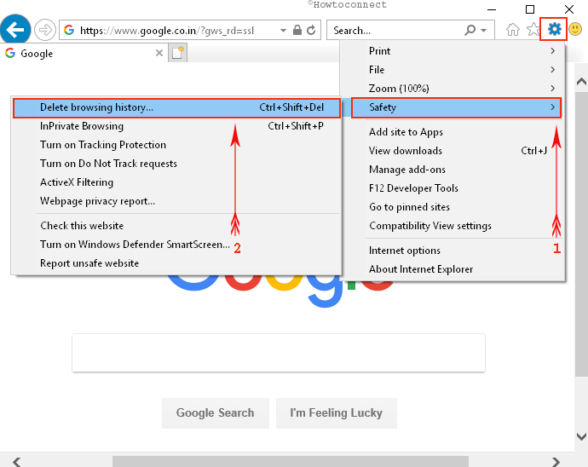Click the Google search input box
This screenshot has height=467, width=588.
point(279,353)
